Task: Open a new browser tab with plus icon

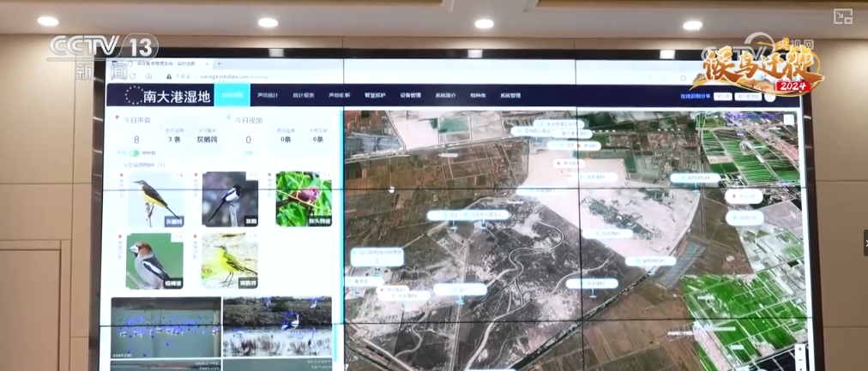Action: pyautogui.click(x=219, y=63)
